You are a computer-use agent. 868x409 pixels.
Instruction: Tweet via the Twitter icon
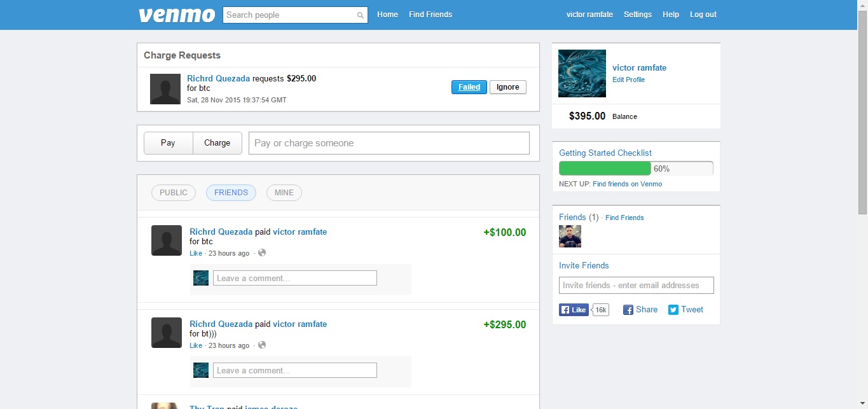[686, 310]
